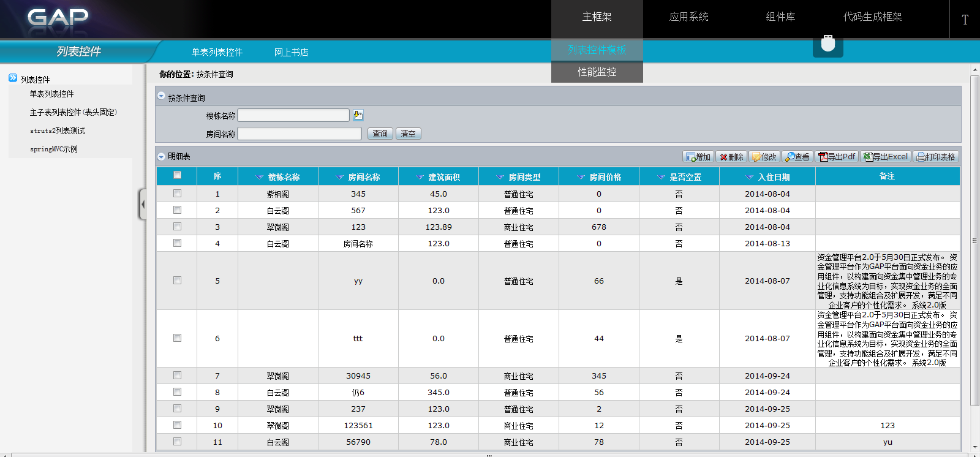
Task: Check the checkbox for row 6 ttt
Action: click(177, 338)
